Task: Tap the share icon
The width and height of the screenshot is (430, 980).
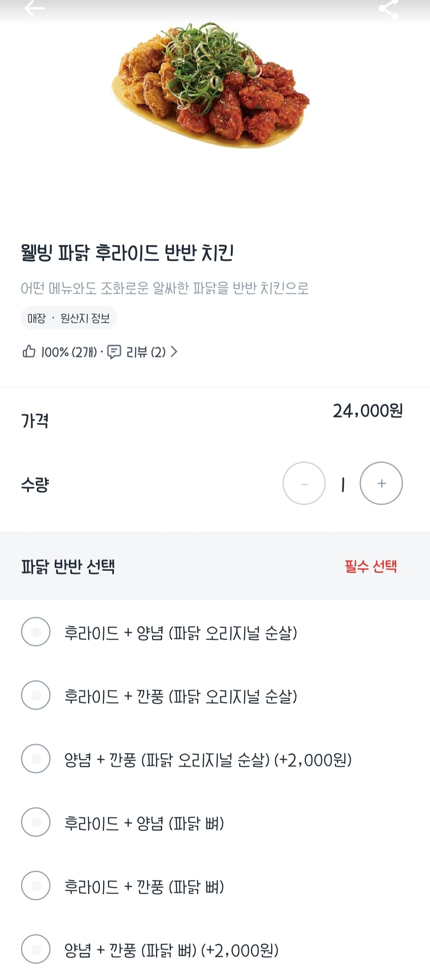Action: [x=389, y=9]
